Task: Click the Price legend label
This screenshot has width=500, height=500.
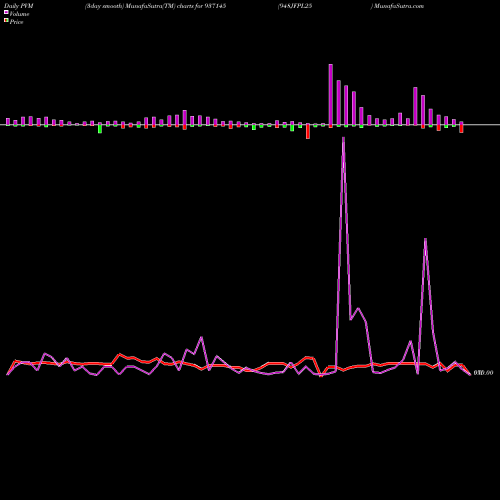Action: pyautogui.click(x=16, y=22)
